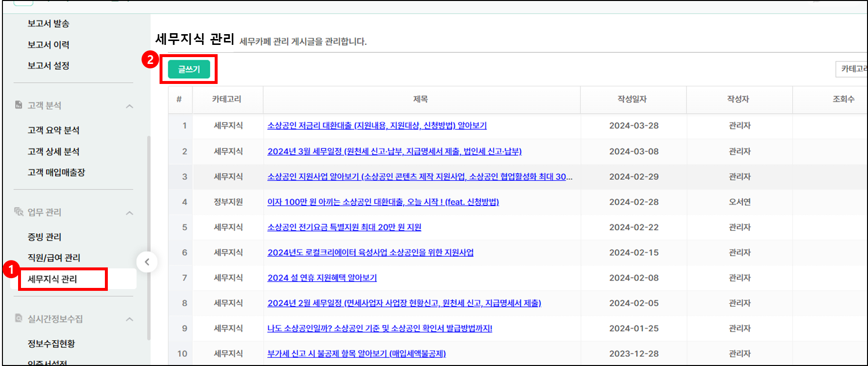868x366 pixels.
Task: Open 직원/급여 관리 menu item
Action: (x=54, y=258)
